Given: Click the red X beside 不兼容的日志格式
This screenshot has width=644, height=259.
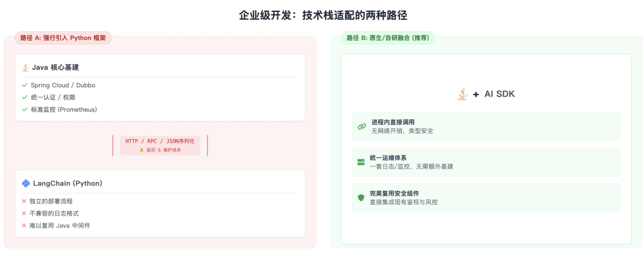Looking at the screenshot, I should coord(24,213).
